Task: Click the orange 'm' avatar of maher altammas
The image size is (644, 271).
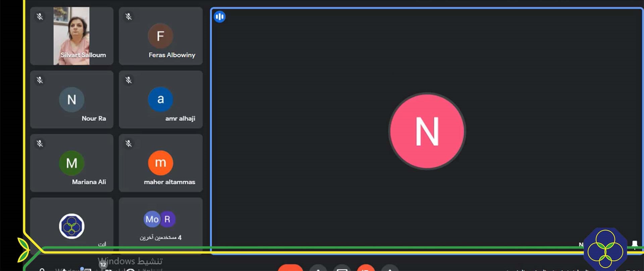Action: (160, 163)
